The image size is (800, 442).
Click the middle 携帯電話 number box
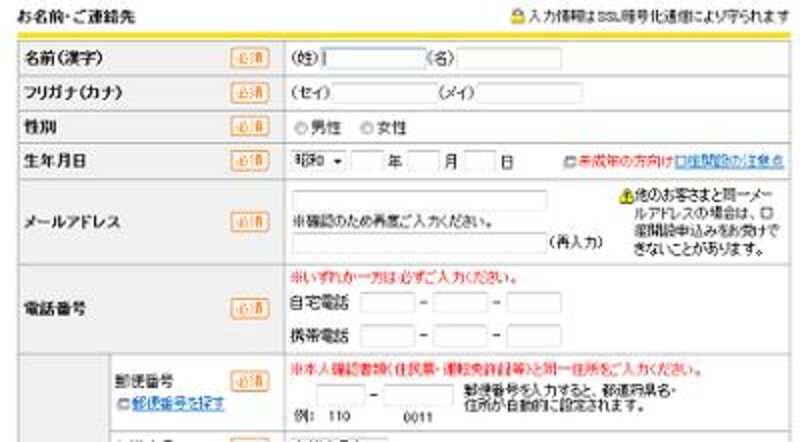point(460,336)
